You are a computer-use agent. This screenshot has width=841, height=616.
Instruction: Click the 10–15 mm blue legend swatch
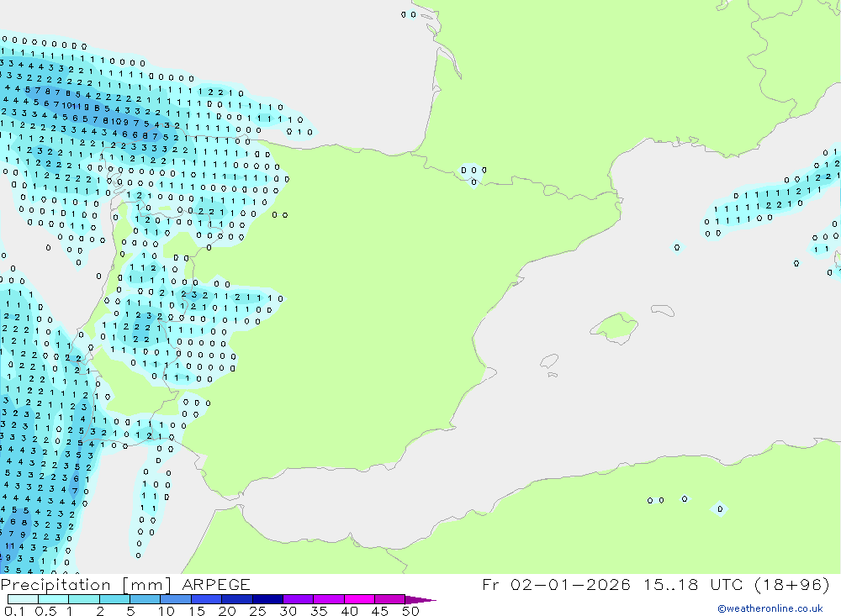click(x=176, y=599)
